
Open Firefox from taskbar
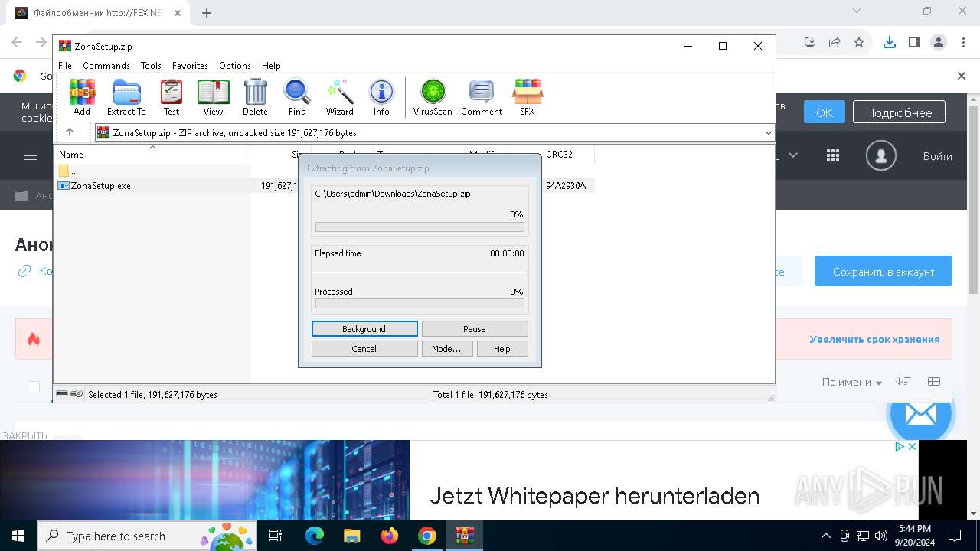coord(390,536)
